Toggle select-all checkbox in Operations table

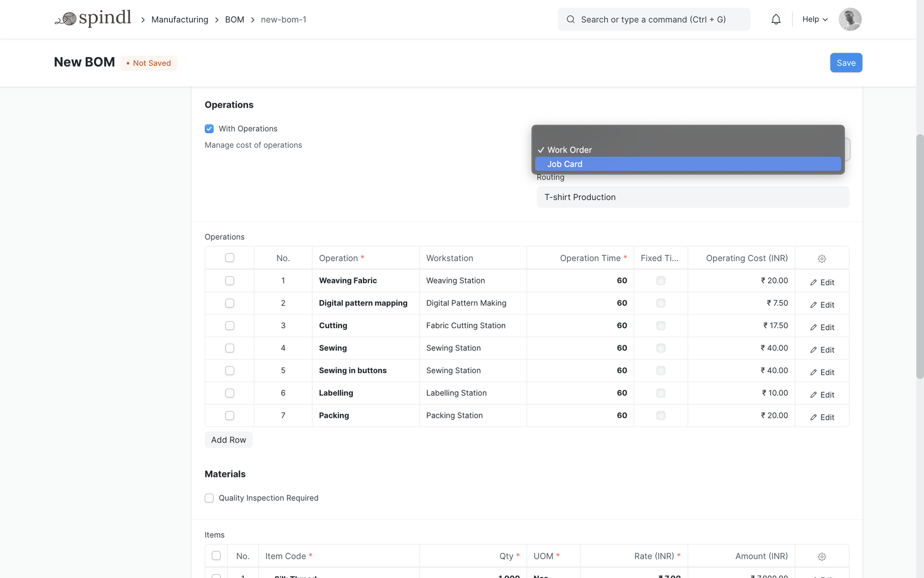(229, 257)
